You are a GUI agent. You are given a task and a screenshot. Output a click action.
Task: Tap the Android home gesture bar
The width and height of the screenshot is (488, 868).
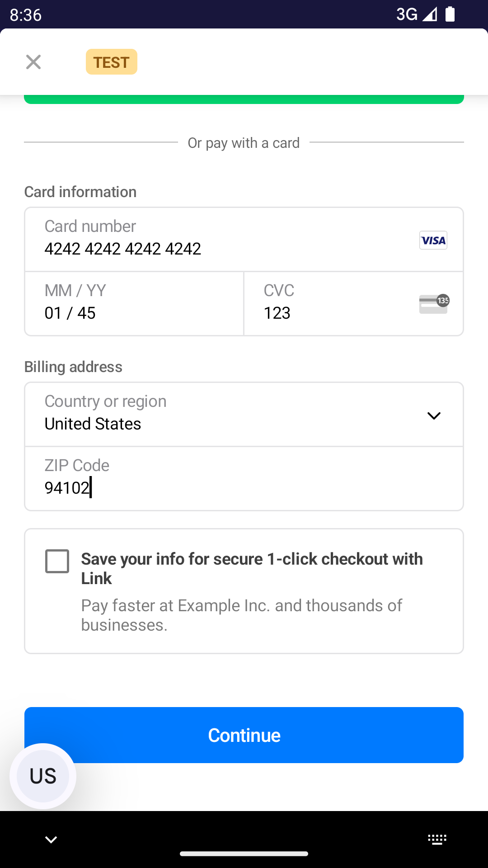click(x=244, y=854)
